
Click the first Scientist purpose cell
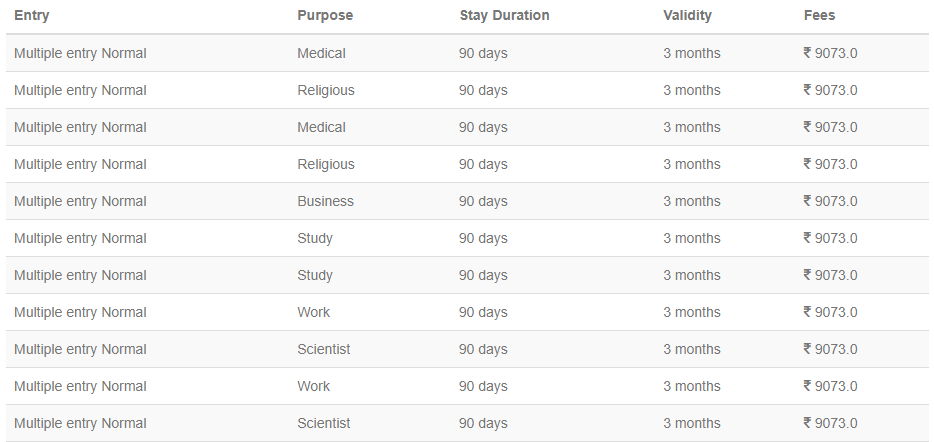323,349
